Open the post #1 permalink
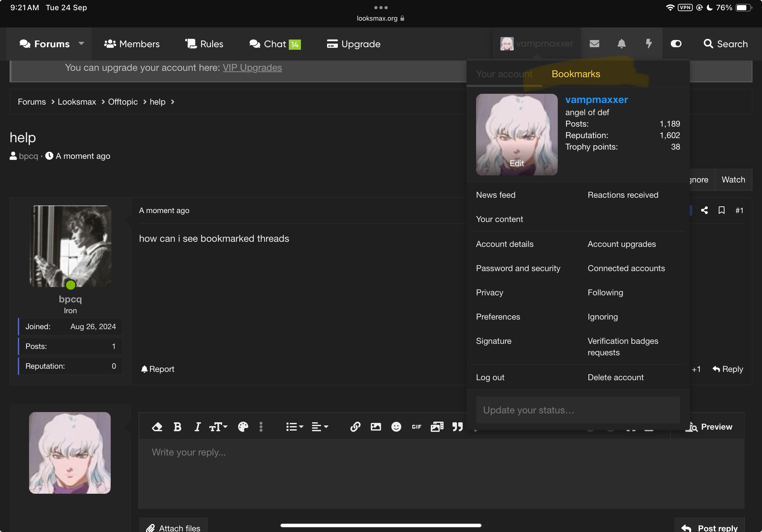The width and height of the screenshot is (762, 532). point(739,211)
